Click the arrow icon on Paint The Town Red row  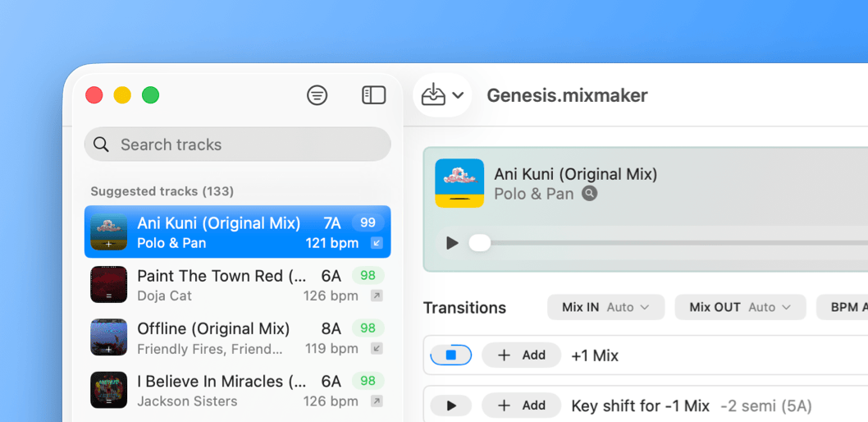click(377, 296)
